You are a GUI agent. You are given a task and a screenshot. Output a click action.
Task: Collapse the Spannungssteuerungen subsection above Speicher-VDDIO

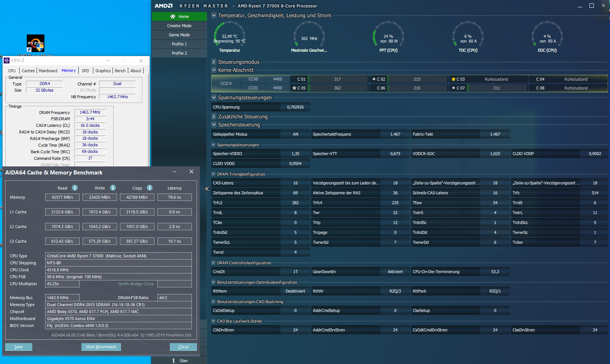213,145
